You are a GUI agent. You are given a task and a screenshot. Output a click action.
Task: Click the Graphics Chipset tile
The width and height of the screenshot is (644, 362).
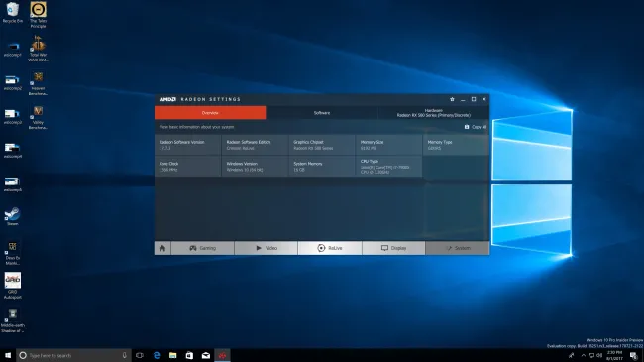pyautogui.click(x=322, y=145)
